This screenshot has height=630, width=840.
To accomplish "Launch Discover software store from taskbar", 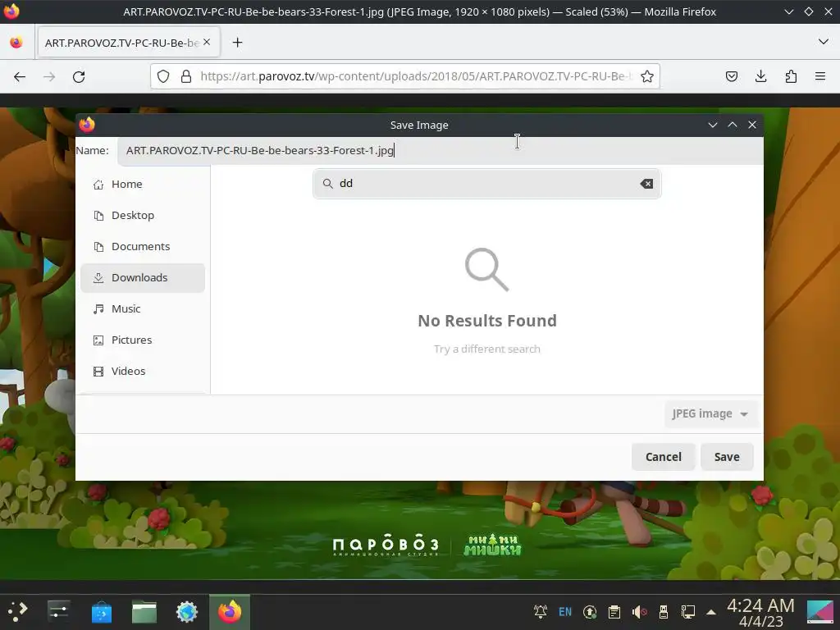I will pos(101,611).
